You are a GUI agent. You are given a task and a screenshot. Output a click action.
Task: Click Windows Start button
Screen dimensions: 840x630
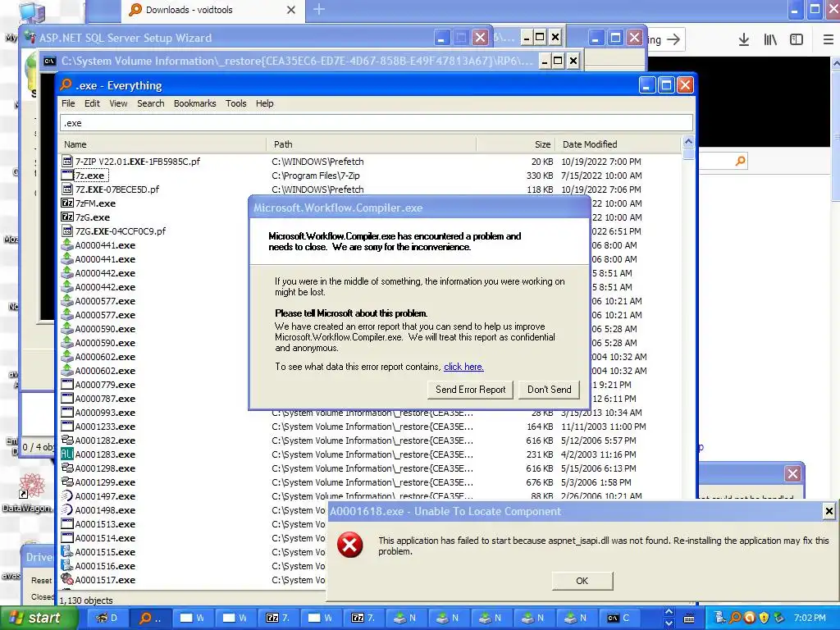click(39, 618)
